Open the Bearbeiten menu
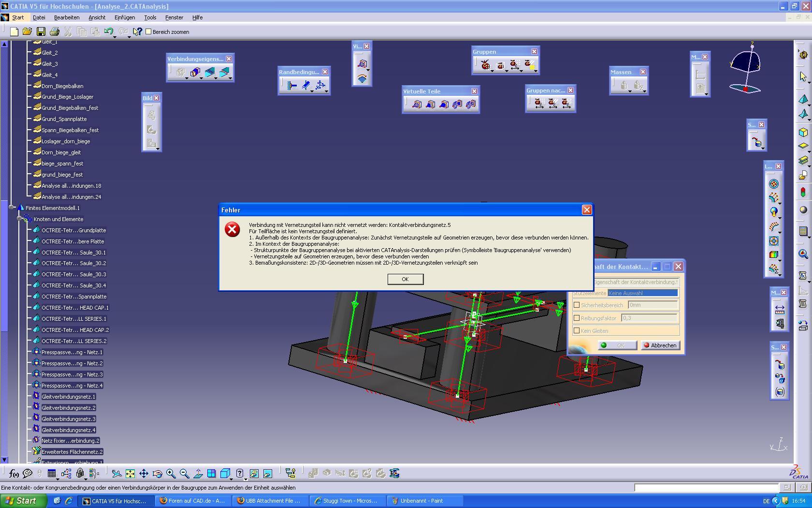The image size is (812, 508). 67,17
